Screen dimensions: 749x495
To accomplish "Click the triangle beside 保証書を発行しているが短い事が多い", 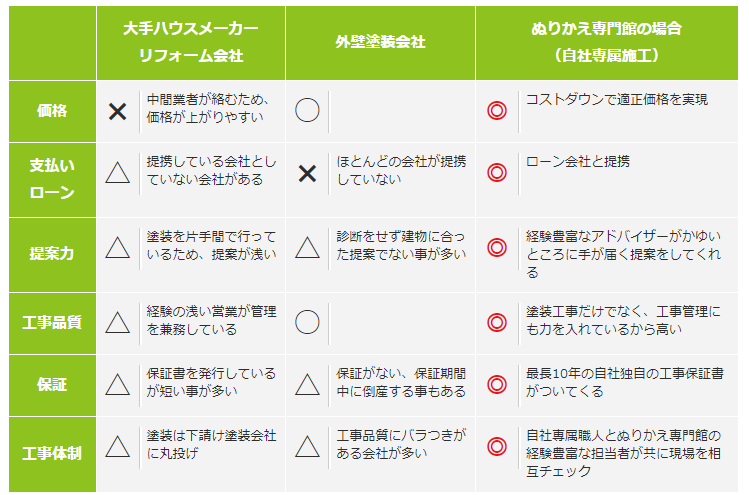I will point(118,384).
